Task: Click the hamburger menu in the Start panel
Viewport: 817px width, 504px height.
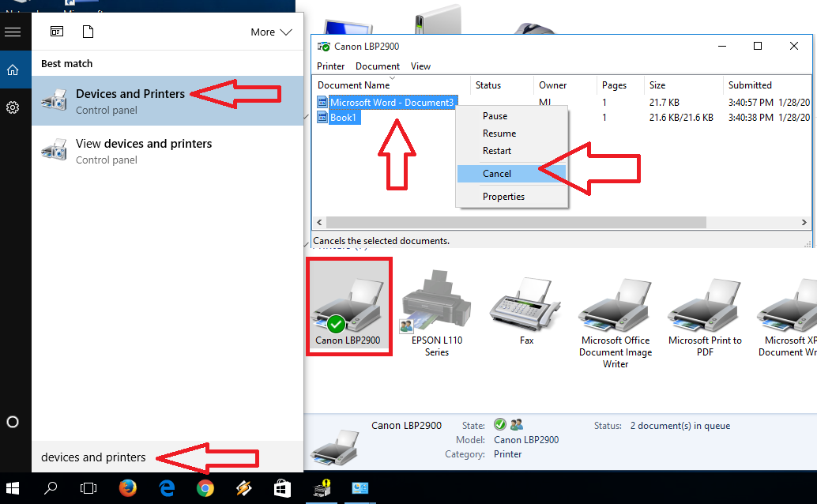Action: point(12,32)
